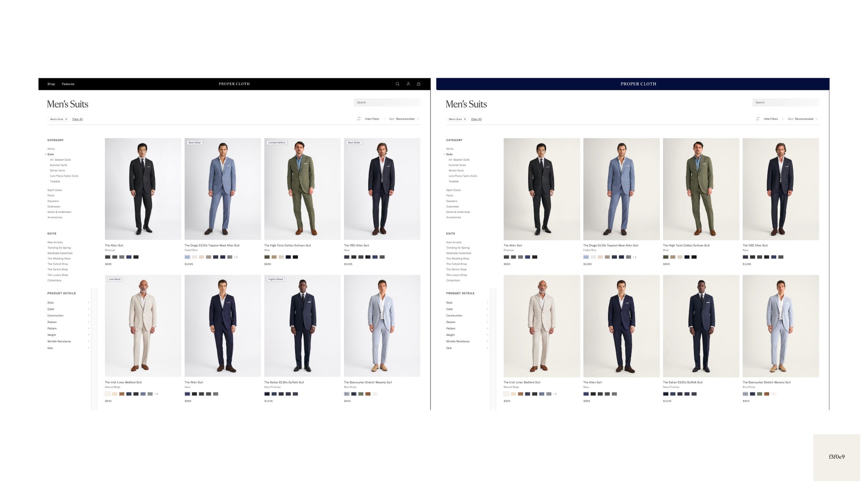Click the magnifier search icon in black header
The width and height of the screenshot is (868, 488).
[x=397, y=84]
